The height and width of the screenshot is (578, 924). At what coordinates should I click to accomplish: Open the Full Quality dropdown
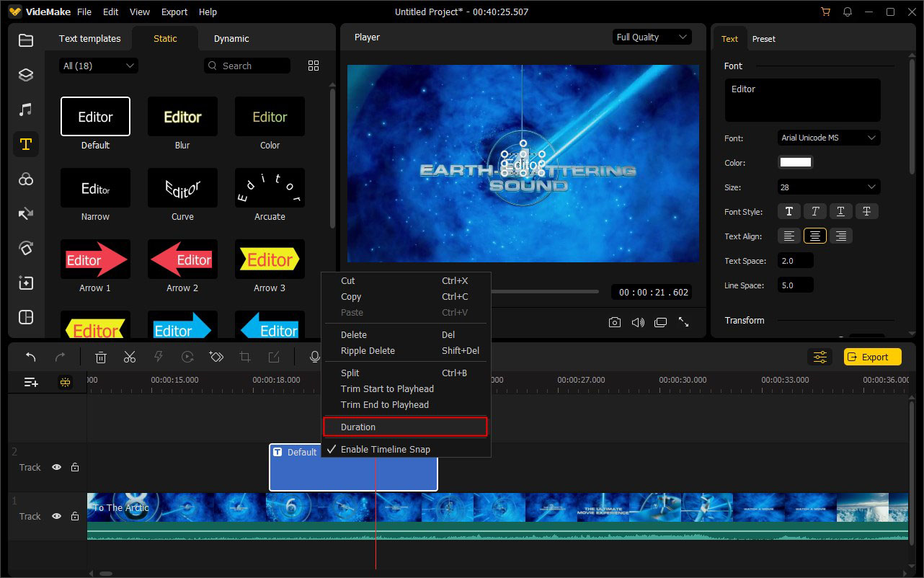click(652, 37)
